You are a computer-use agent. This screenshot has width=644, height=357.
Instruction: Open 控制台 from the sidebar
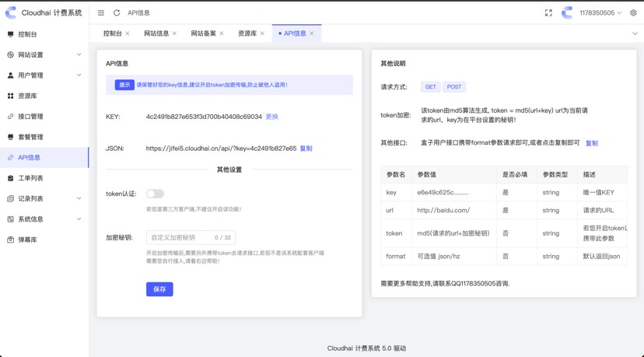click(x=27, y=34)
